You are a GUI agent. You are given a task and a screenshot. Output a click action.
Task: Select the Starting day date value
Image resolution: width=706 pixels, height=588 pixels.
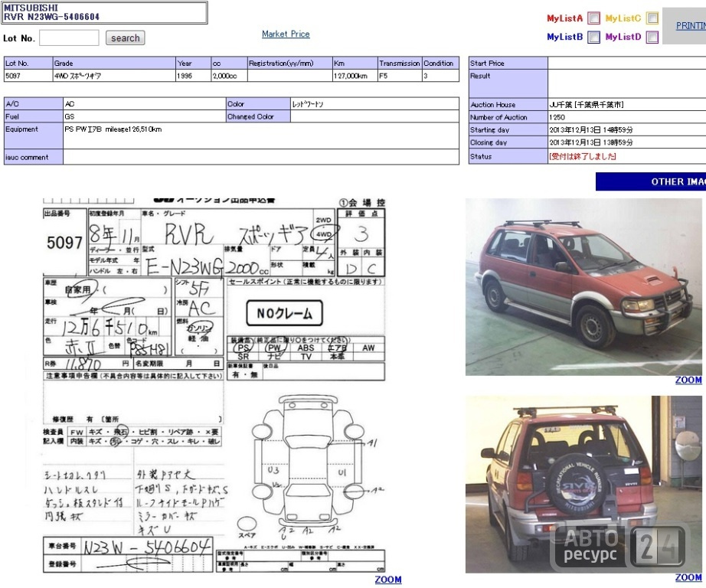pyautogui.click(x=590, y=129)
